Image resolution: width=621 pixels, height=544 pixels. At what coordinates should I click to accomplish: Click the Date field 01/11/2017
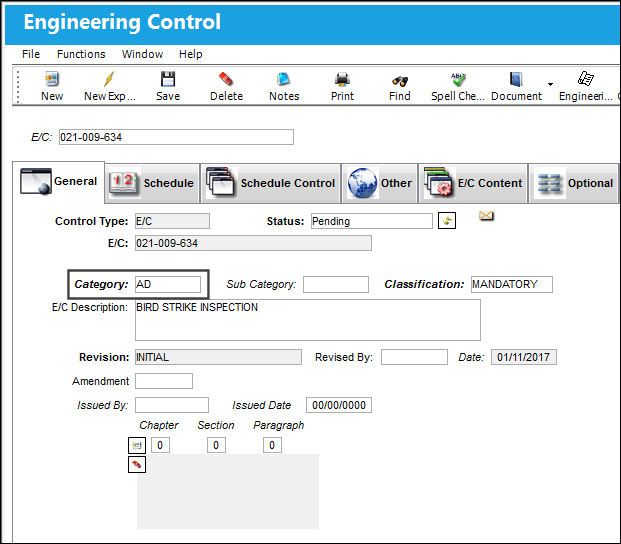(524, 357)
